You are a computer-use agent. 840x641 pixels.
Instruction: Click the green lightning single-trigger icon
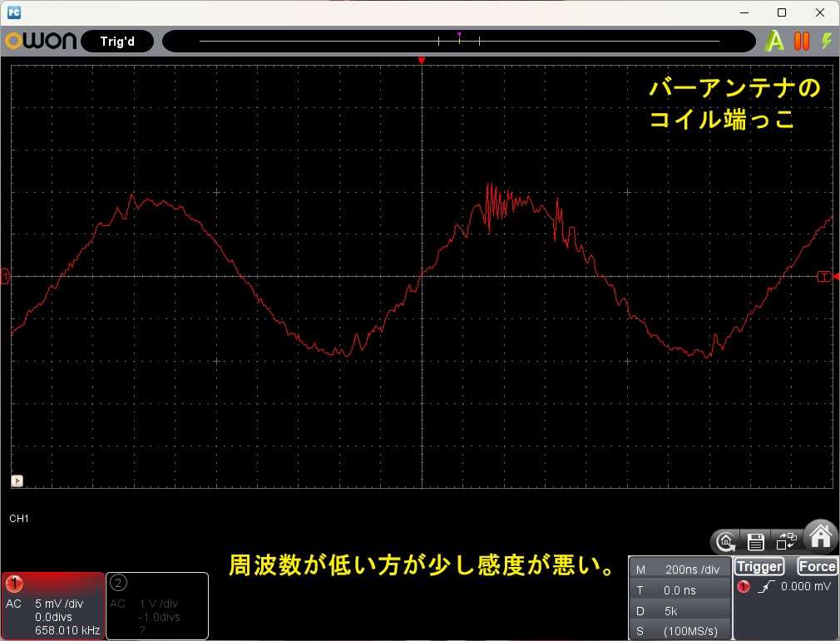coord(827,42)
